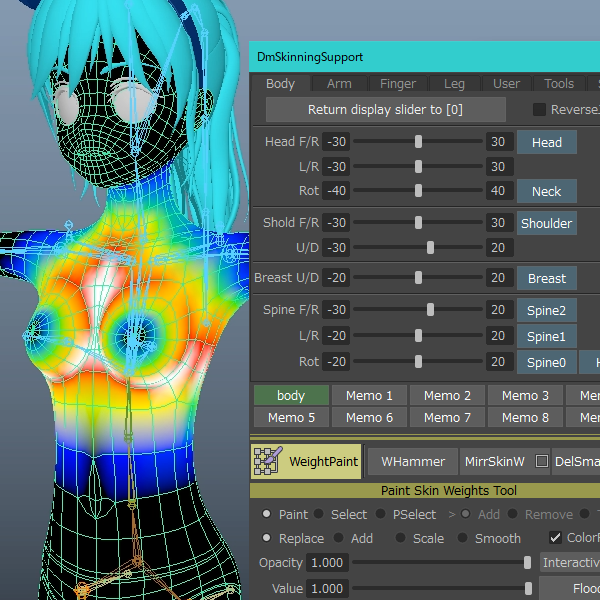The height and width of the screenshot is (600, 600).
Task: Click the MirrSkinW button
Action: (494, 461)
